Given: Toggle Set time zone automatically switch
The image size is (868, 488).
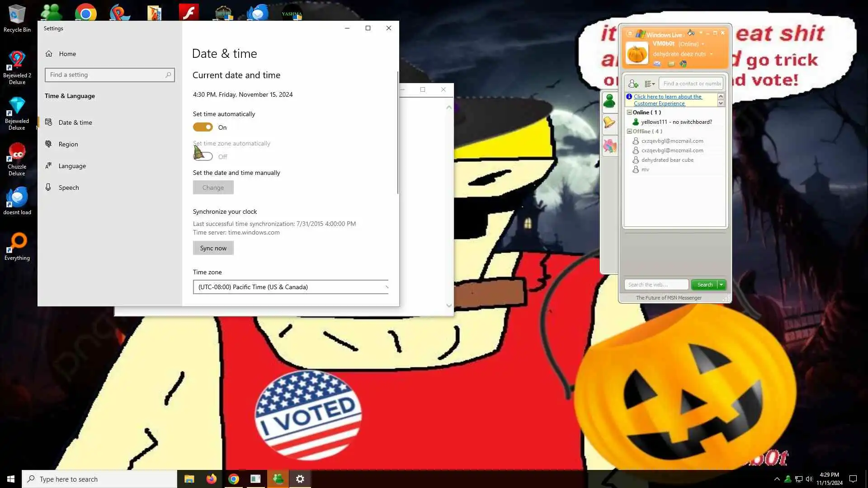Looking at the screenshot, I should (x=203, y=157).
